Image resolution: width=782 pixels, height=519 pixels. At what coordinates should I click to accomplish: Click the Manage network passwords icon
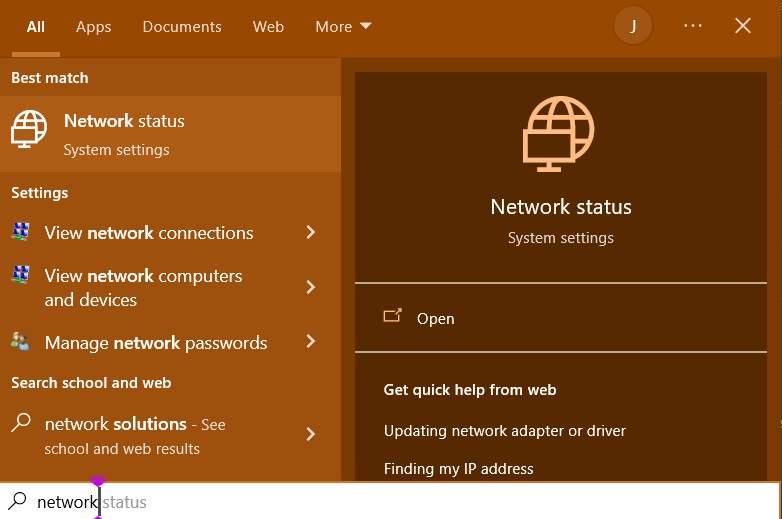pyautogui.click(x=21, y=342)
